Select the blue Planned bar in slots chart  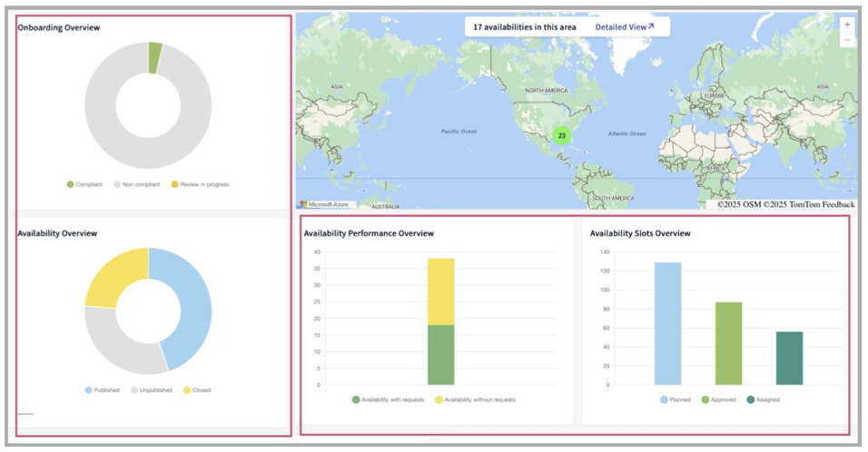[x=667, y=323]
